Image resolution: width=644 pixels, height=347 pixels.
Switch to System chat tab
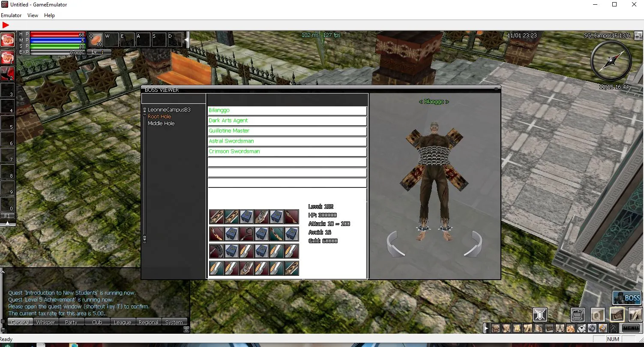click(x=174, y=322)
